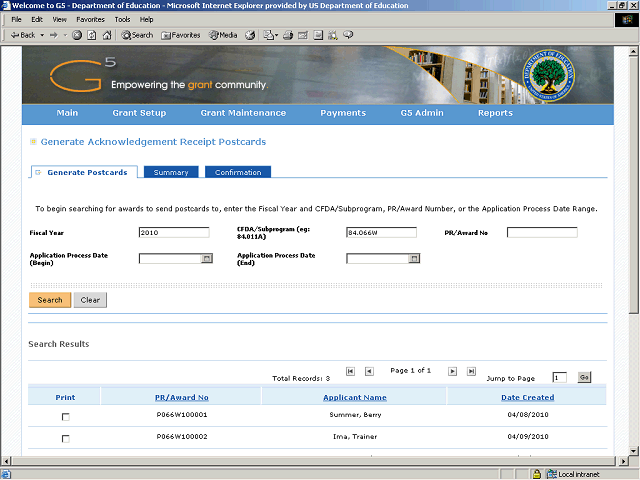Click the Edit page toolbar icon
The image size is (640, 480).
pyautogui.click(x=303, y=36)
